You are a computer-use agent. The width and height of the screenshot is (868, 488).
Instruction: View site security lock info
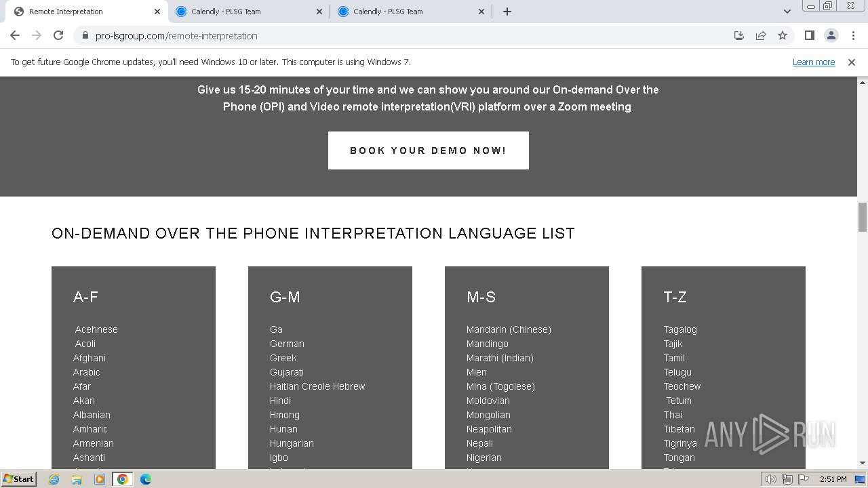[85, 36]
